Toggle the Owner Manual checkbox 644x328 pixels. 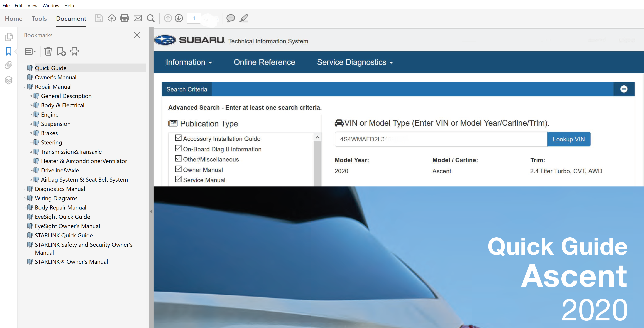pyautogui.click(x=178, y=169)
